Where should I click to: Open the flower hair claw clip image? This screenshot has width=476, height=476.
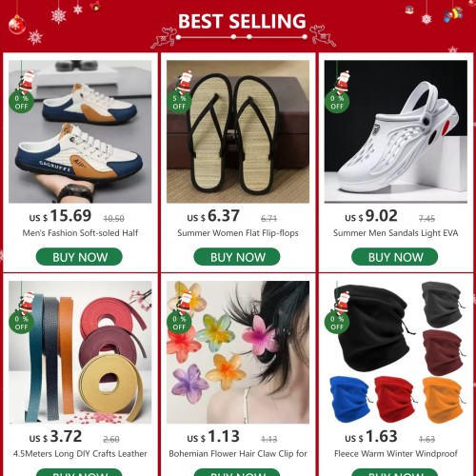pos(238,352)
